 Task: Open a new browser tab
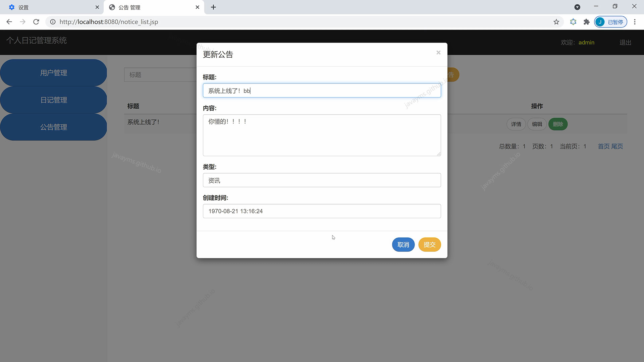click(x=213, y=7)
